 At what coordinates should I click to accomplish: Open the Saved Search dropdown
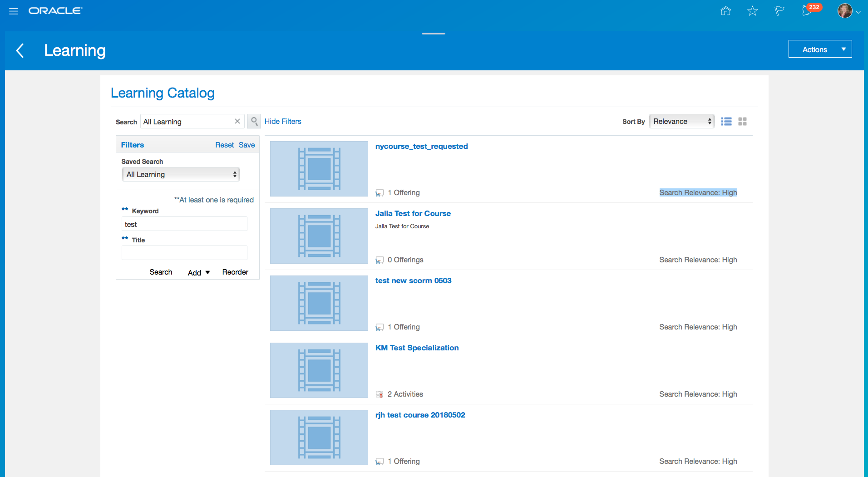(181, 174)
